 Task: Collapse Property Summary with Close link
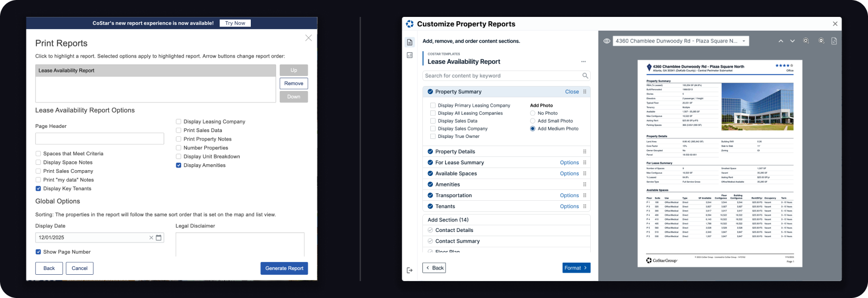pyautogui.click(x=572, y=92)
